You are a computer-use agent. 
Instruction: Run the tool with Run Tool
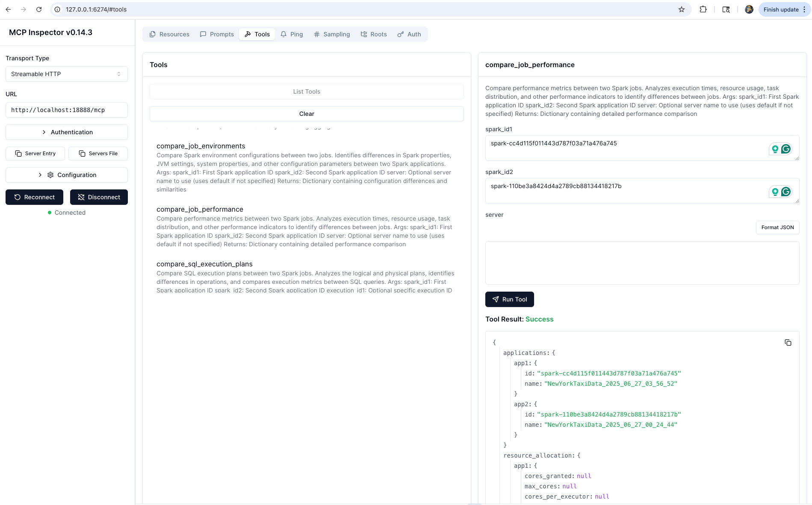point(509,299)
